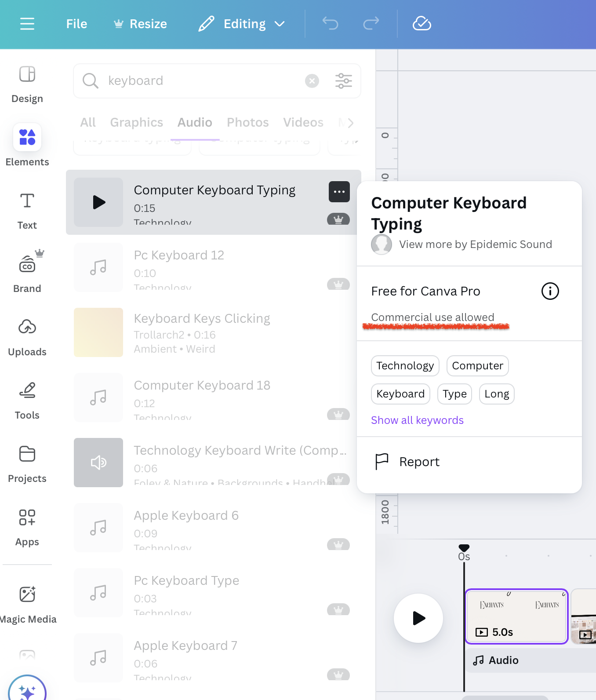Click the Pro crown badge on Pc Keyboard Type
This screenshot has height=700, width=596.
coord(338,609)
